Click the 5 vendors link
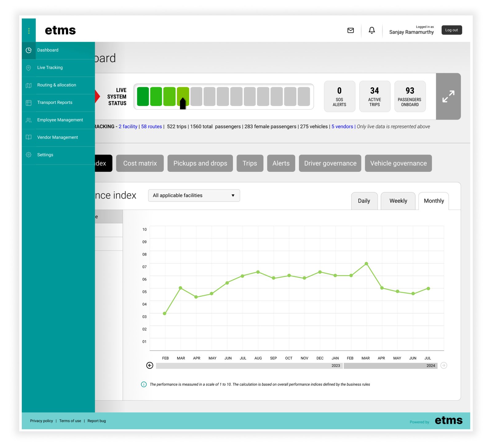This screenshot has width=492, height=448. (x=342, y=126)
